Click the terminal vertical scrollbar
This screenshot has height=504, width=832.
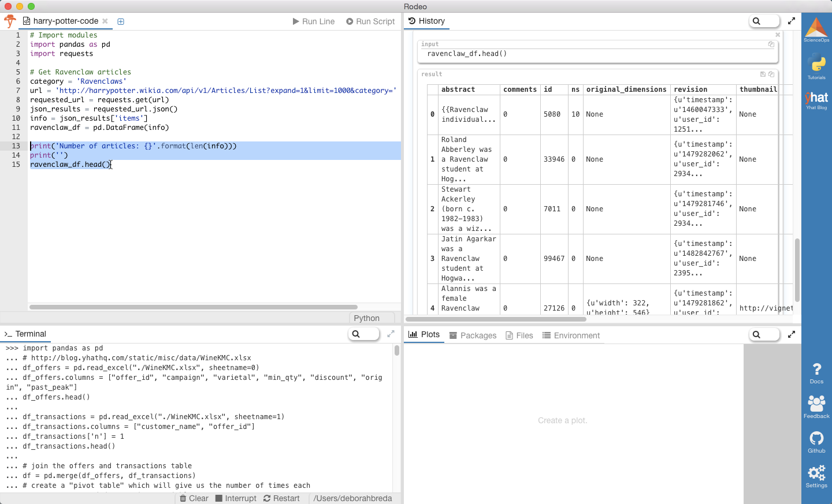(x=397, y=350)
